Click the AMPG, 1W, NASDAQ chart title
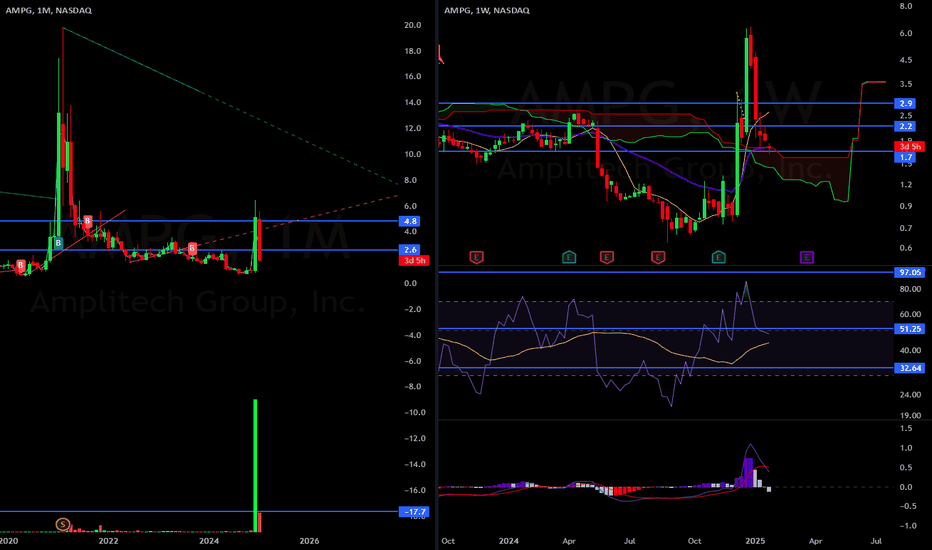Viewport: 932px width, 550px height. 487,10
